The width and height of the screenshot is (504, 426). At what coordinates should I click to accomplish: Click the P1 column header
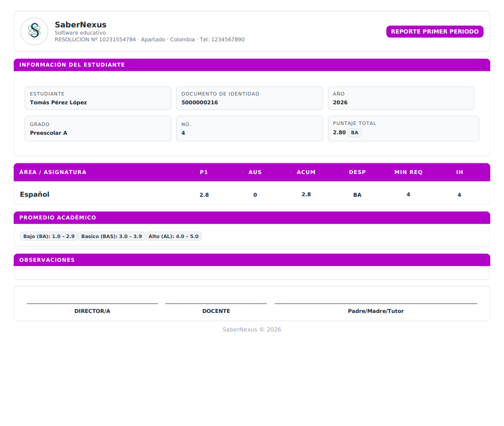(204, 172)
